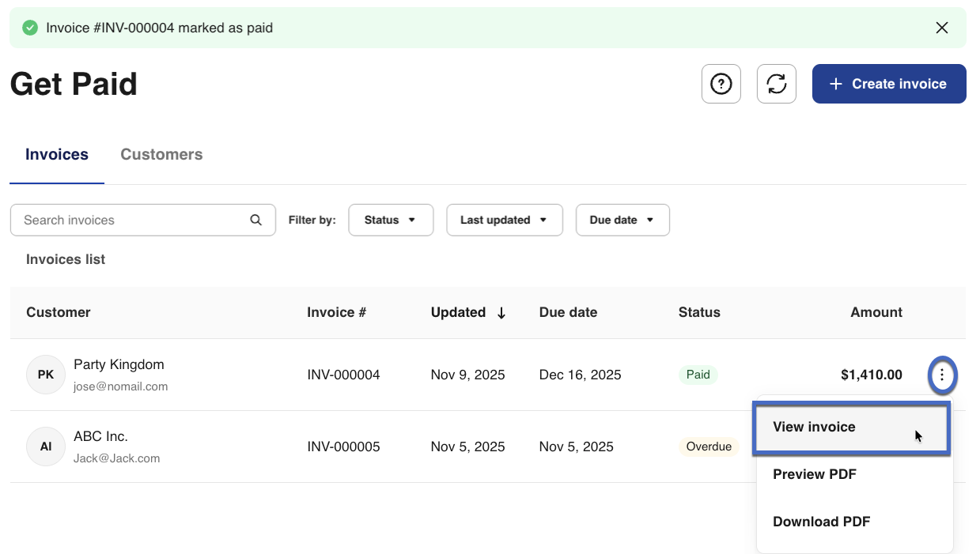Expand the Last updated filter
Image resolution: width=980 pixels, height=554 pixels.
pyautogui.click(x=504, y=220)
